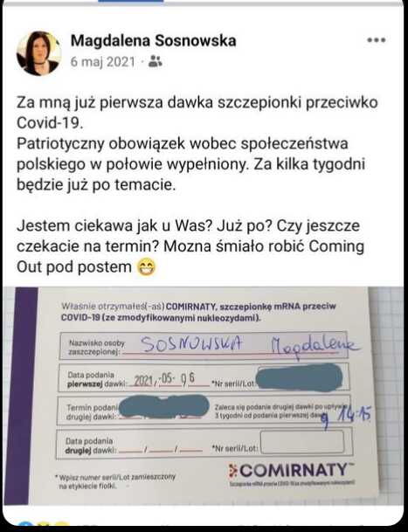Click the post text mentioning Covid-19
The height and width of the screenshot is (532, 408).
[x=197, y=112]
